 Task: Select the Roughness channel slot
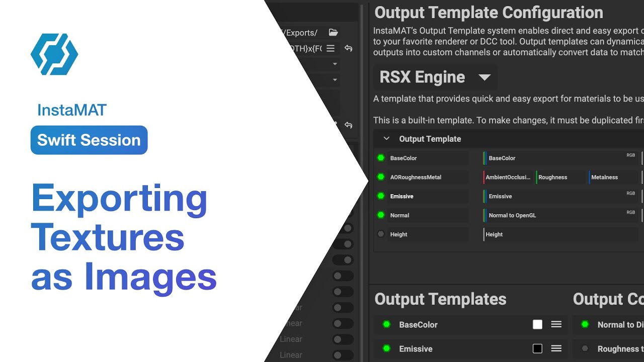tap(560, 177)
